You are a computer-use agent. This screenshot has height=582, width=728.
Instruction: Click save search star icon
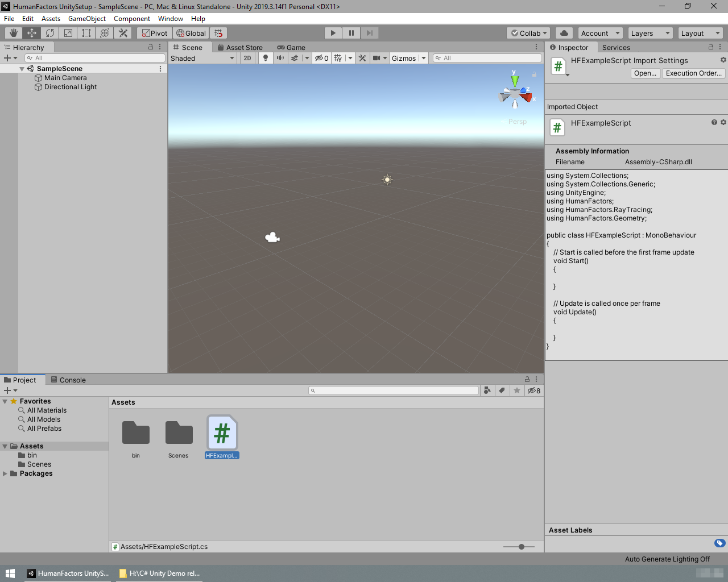pyautogui.click(x=516, y=390)
